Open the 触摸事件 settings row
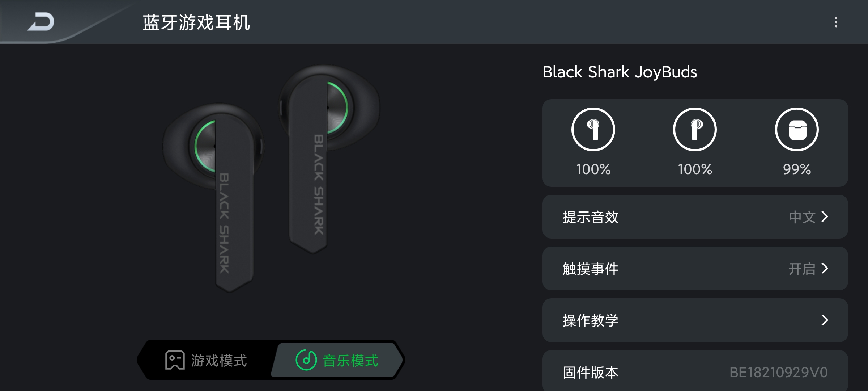The height and width of the screenshot is (391, 868). point(695,268)
